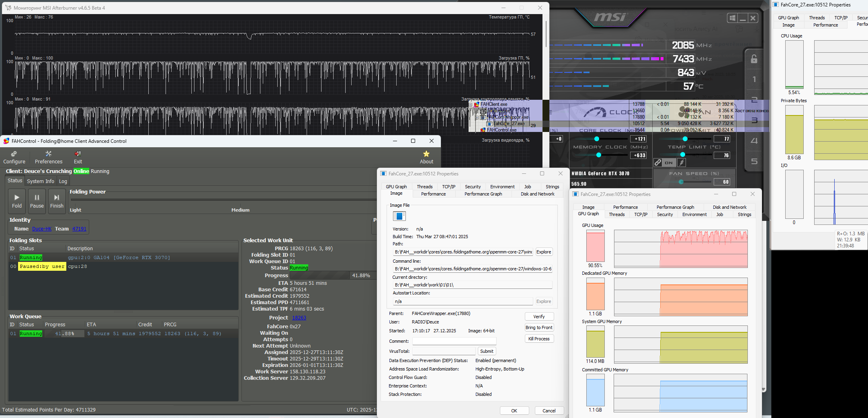This screenshot has height=418, width=868.
Task: Switch to Threads tab in the GPU Graph Properties window
Action: point(616,214)
